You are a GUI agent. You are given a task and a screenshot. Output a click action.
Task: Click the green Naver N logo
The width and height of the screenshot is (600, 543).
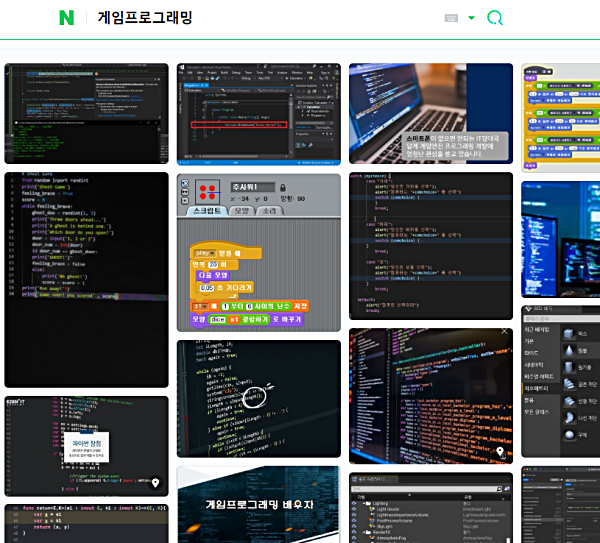coord(67,18)
